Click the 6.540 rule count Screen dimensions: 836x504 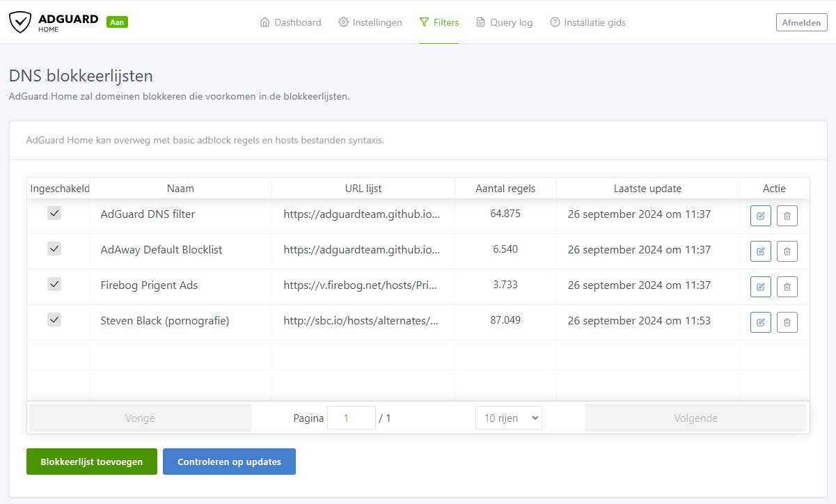tap(505, 249)
